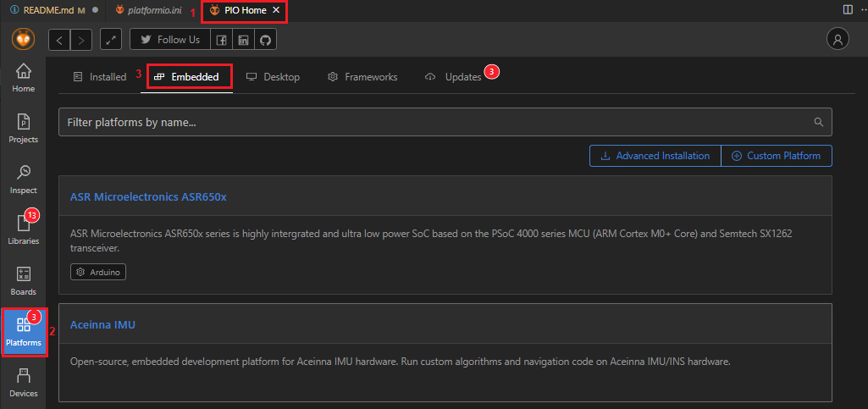868x409 pixels.
Task: Open the README.md editor tab
Action: pos(53,10)
